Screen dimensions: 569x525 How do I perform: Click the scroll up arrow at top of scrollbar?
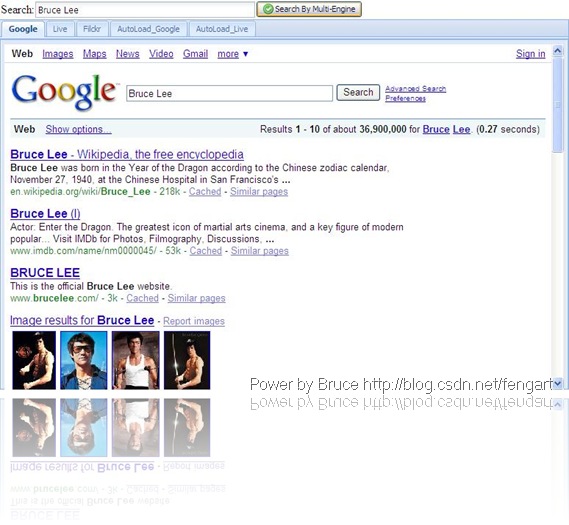(557, 51)
